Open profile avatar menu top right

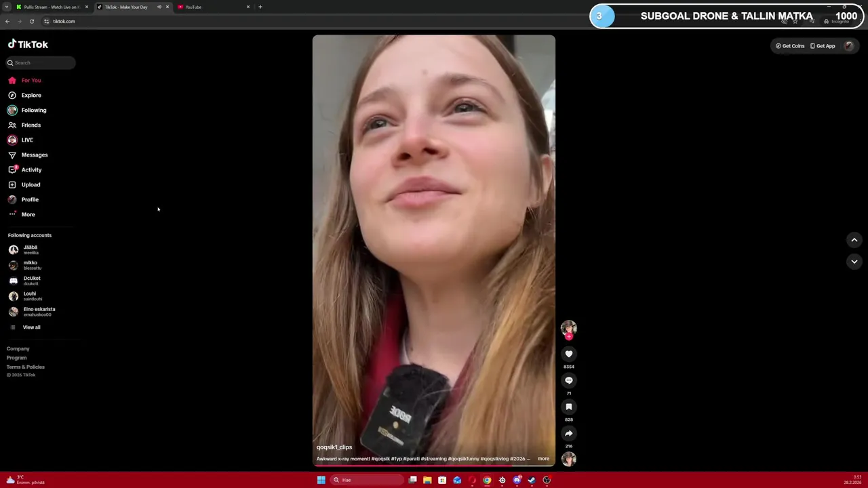click(848, 46)
